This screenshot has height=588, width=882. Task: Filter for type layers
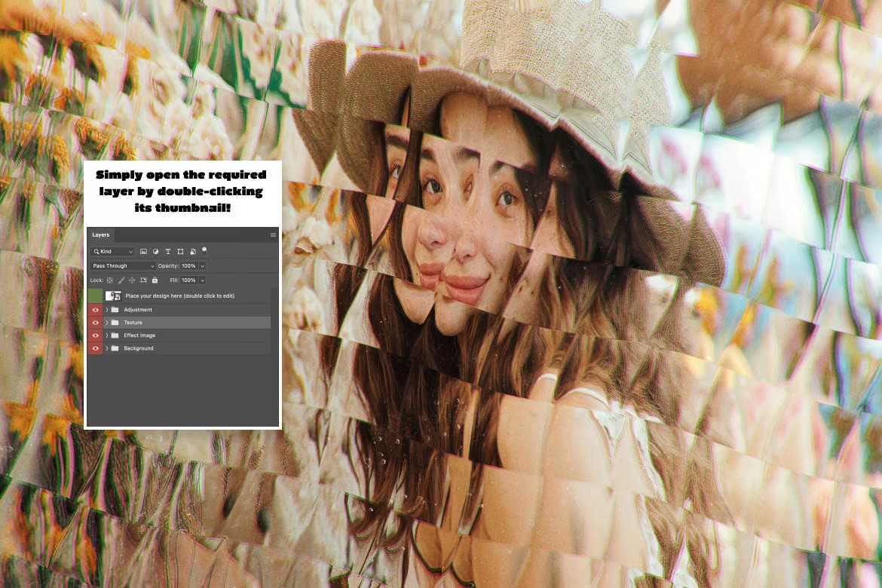[168, 252]
